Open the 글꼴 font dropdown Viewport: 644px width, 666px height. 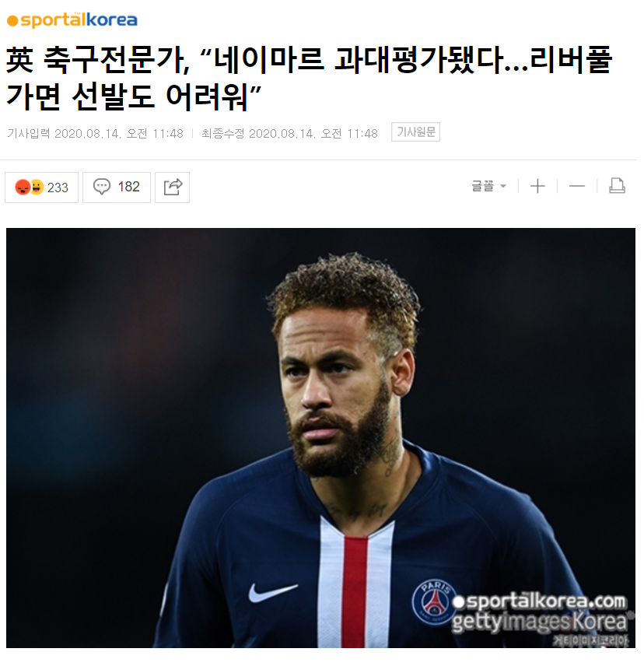click(489, 186)
